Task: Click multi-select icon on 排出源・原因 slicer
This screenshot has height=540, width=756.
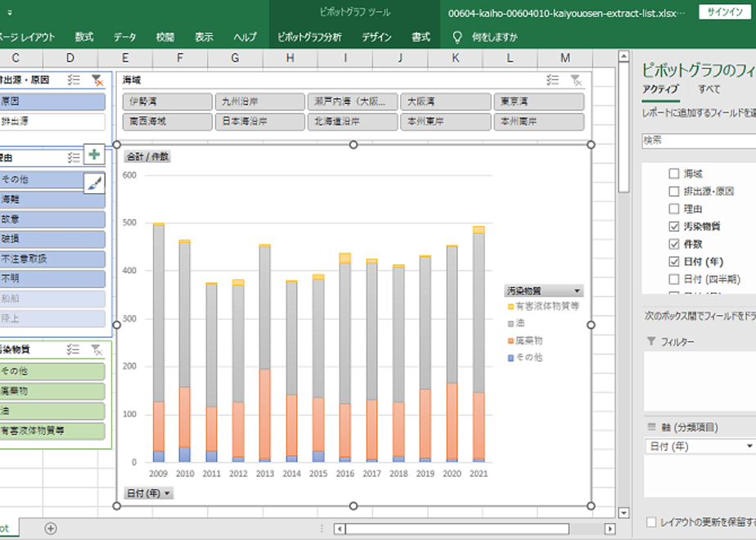Action: click(x=74, y=80)
